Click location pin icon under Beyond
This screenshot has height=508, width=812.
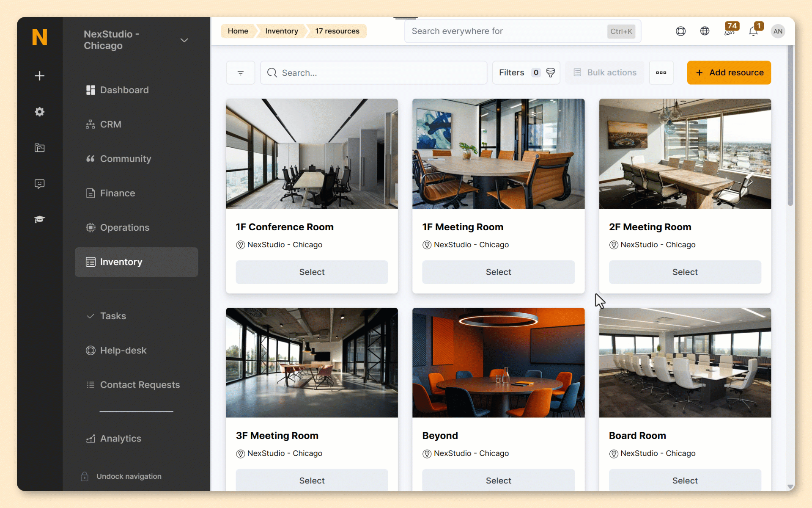pyautogui.click(x=427, y=454)
